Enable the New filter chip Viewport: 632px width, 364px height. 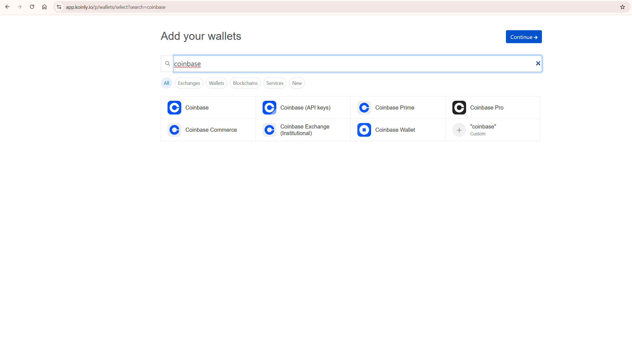point(297,83)
